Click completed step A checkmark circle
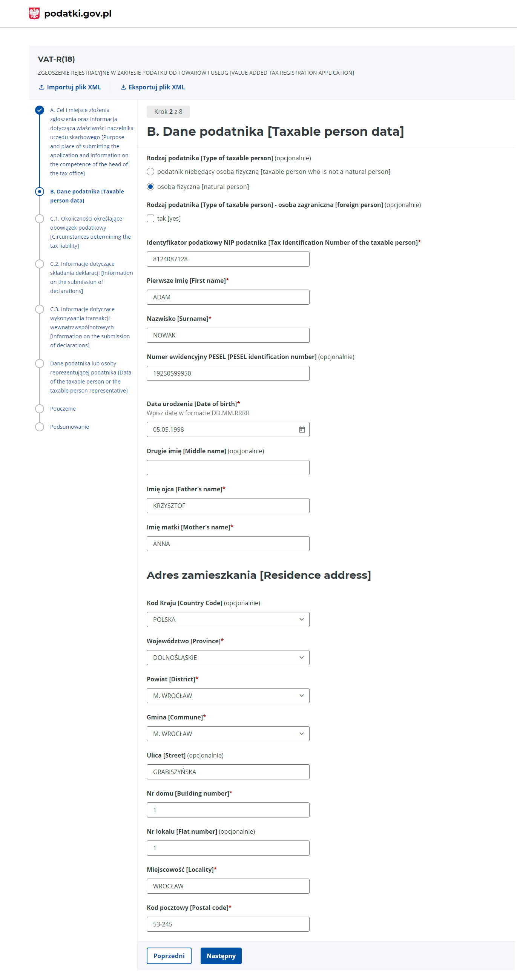Screen dimensions: 517x980 pyautogui.click(x=40, y=110)
